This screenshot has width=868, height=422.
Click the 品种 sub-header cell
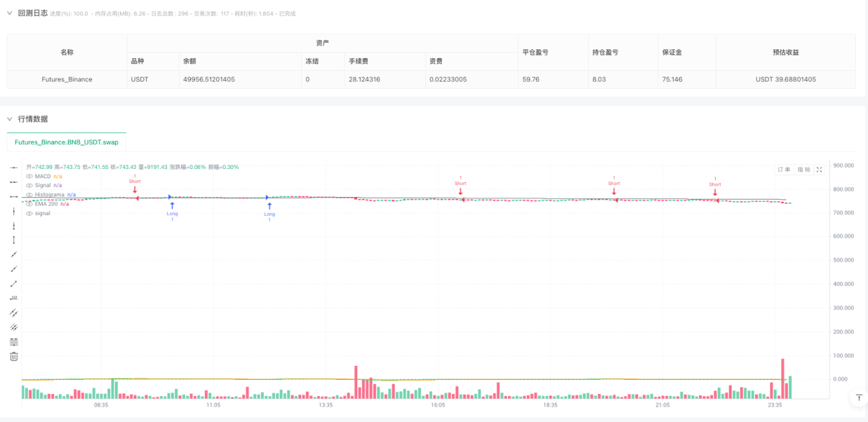(152, 61)
